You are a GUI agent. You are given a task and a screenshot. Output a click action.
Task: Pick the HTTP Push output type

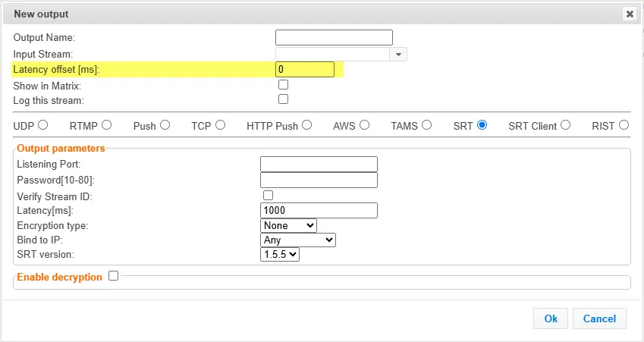(306, 125)
